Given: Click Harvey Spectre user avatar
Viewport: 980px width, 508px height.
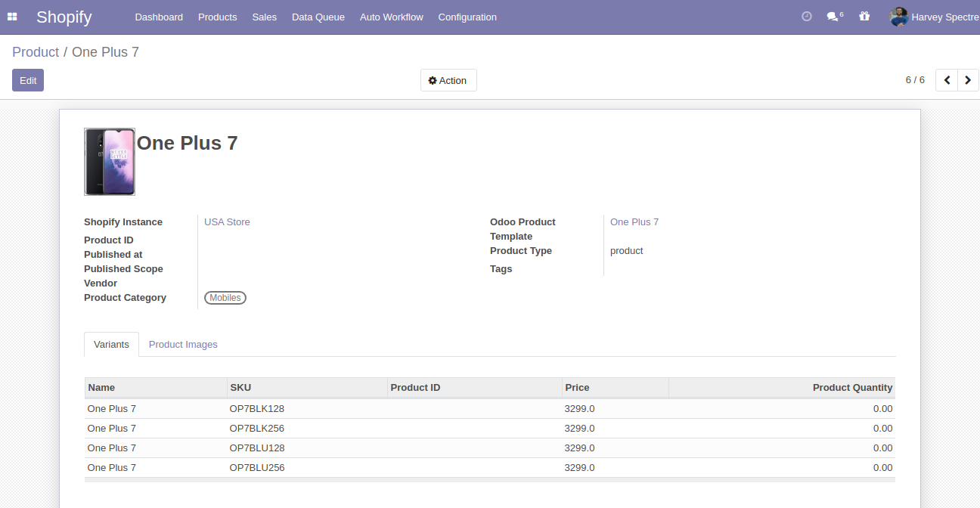Looking at the screenshot, I should pyautogui.click(x=898, y=17).
